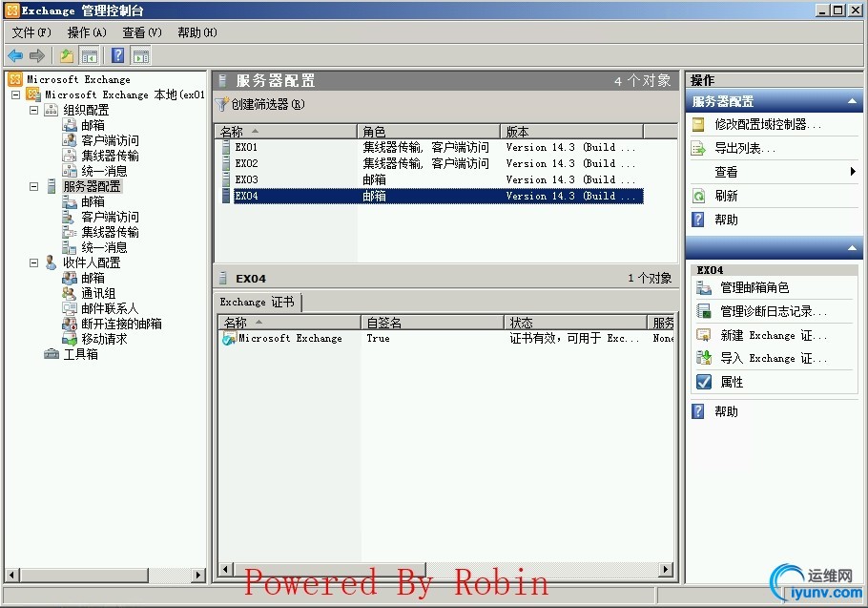Click 导出列表 action

[745, 148]
